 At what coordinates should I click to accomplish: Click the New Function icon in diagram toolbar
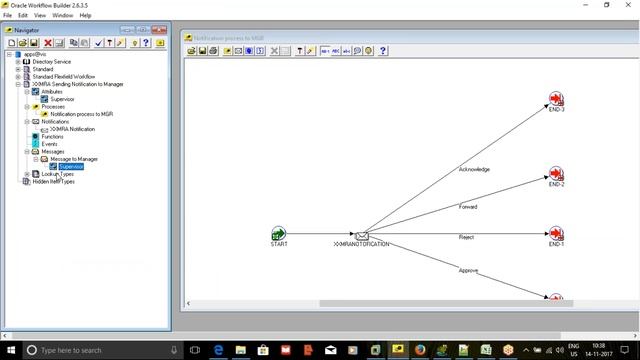point(249,51)
